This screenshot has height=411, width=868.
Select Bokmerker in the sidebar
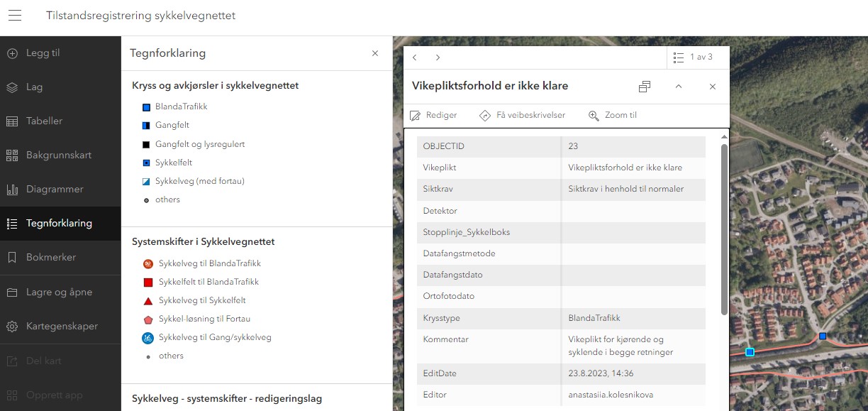tap(50, 258)
